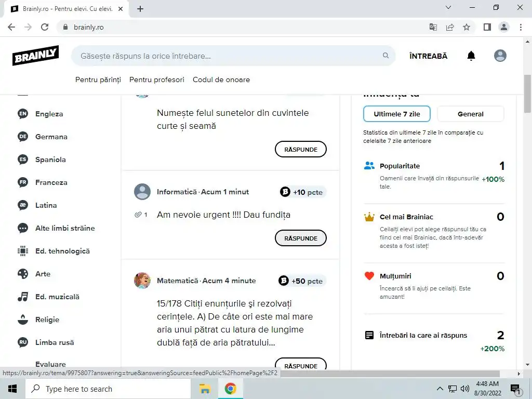This screenshot has height=399, width=532.
Task: Open the Chrome profile icon
Action: pos(504,27)
